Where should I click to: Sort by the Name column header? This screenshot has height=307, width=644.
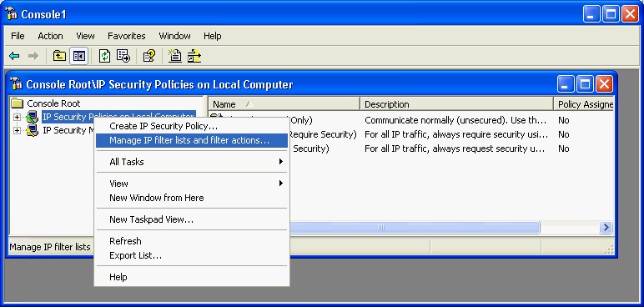284,104
